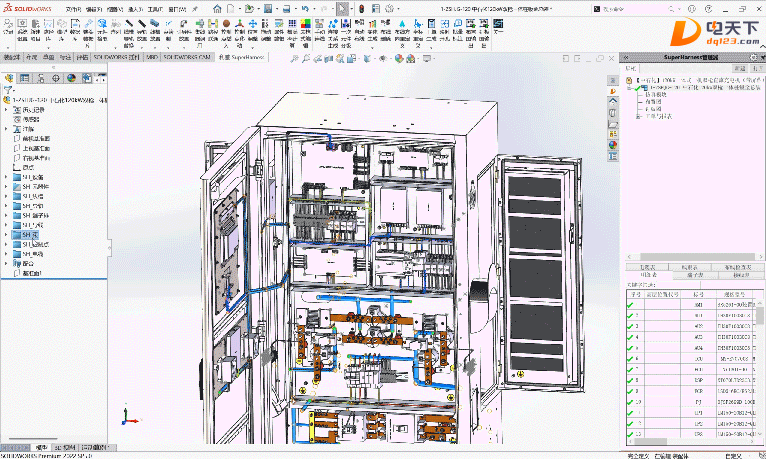Click the green check mark in the first table row
Viewport: 766px width, 459px height.
[630, 305]
